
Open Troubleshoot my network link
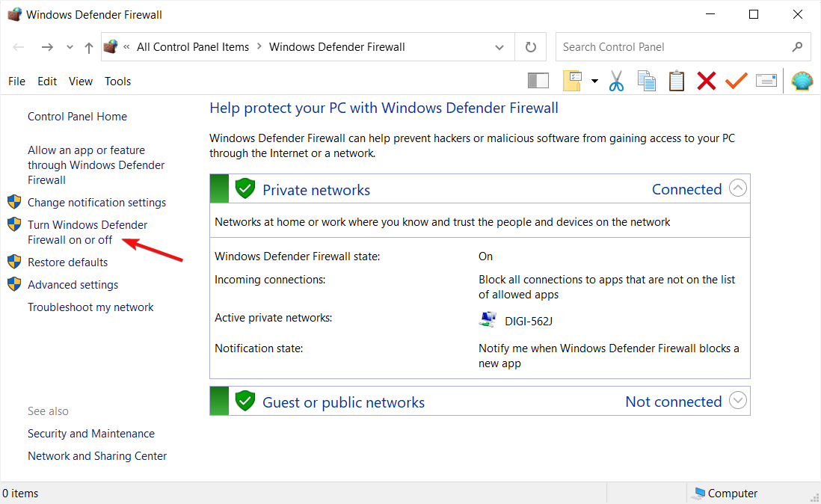pos(90,307)
